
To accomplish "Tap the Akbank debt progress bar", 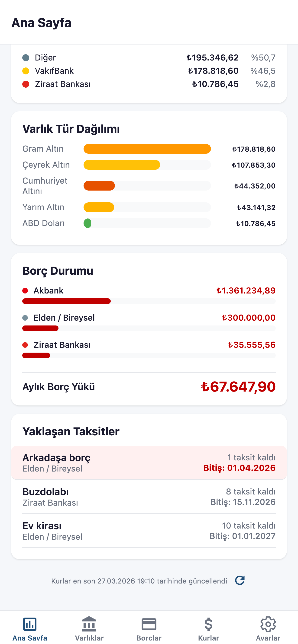I will 67,301.
